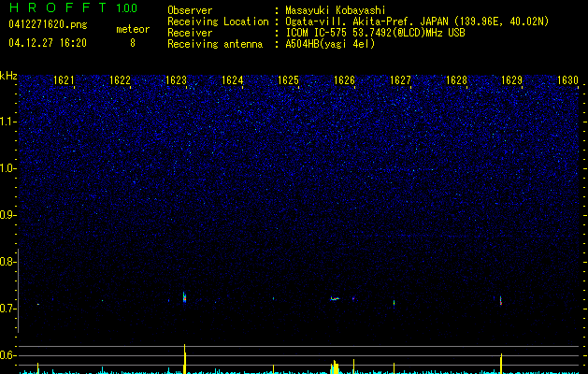Select the file name 0412271620.png
588x374 pixels.
(x=48, y=24)
